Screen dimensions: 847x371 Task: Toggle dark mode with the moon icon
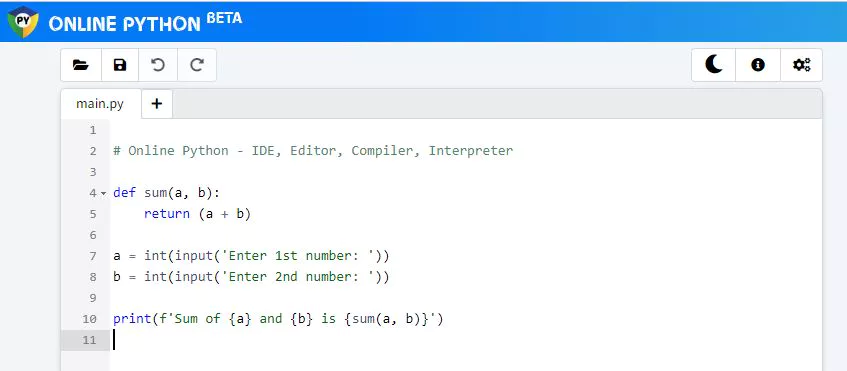714,65
